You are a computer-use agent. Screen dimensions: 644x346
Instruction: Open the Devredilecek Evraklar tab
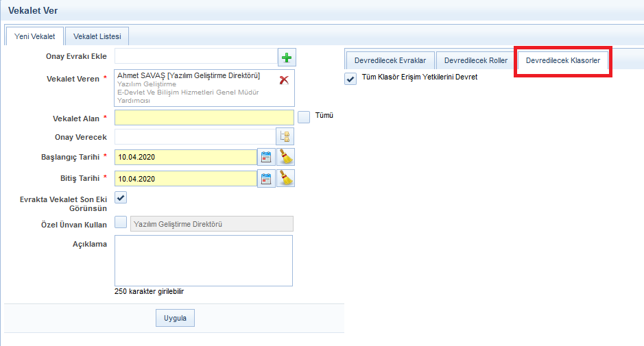[x=390, y=60]
